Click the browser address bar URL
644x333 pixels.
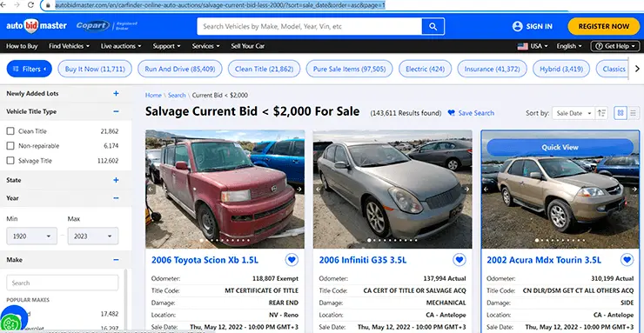pyautogui.click(x=219, y=5)
